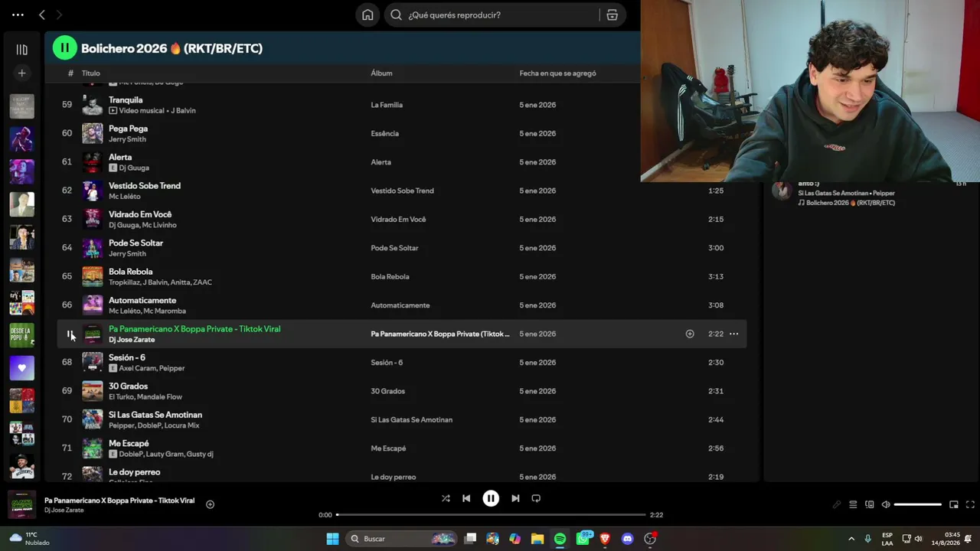This screenshot has width=980, height=551.
Task: Sort the playlist by the # column
Action: [70, 73]
